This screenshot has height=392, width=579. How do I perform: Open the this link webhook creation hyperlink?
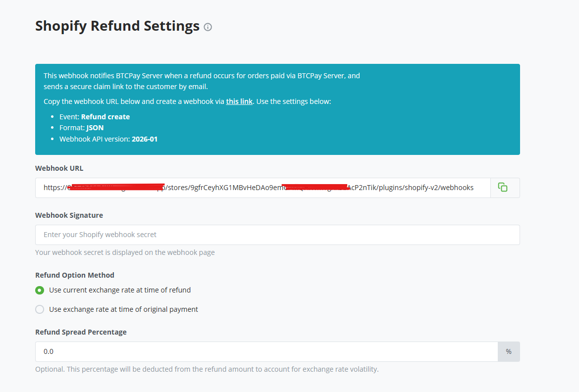239,101
